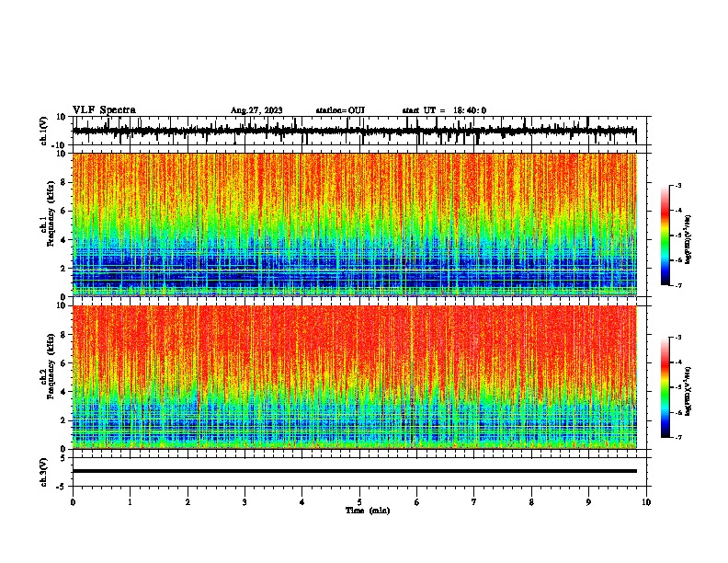
Task: Click the "6" kHz tick on ch.1 frequency axis
Action: click(63, 211)
